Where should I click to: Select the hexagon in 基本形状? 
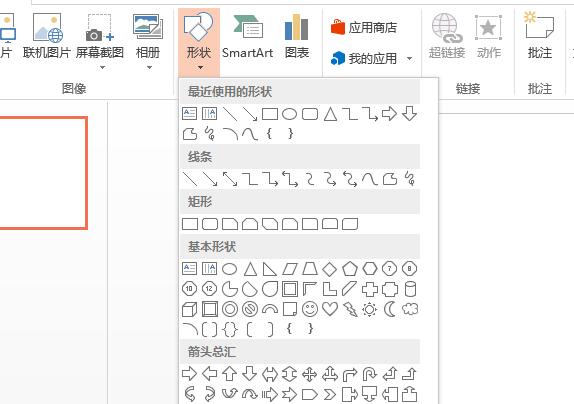click(370, 269)
